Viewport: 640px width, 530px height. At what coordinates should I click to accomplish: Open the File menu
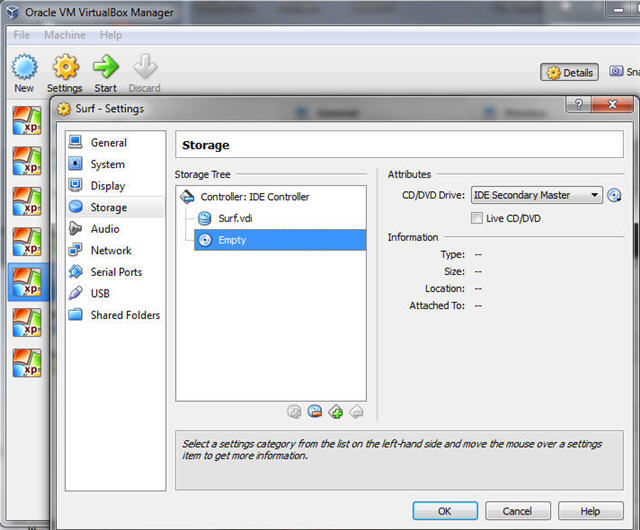22,35
